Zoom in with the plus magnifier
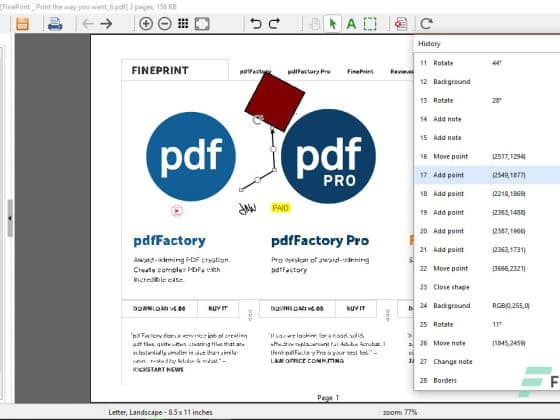 pyautogui.click(x=146, y=24)
